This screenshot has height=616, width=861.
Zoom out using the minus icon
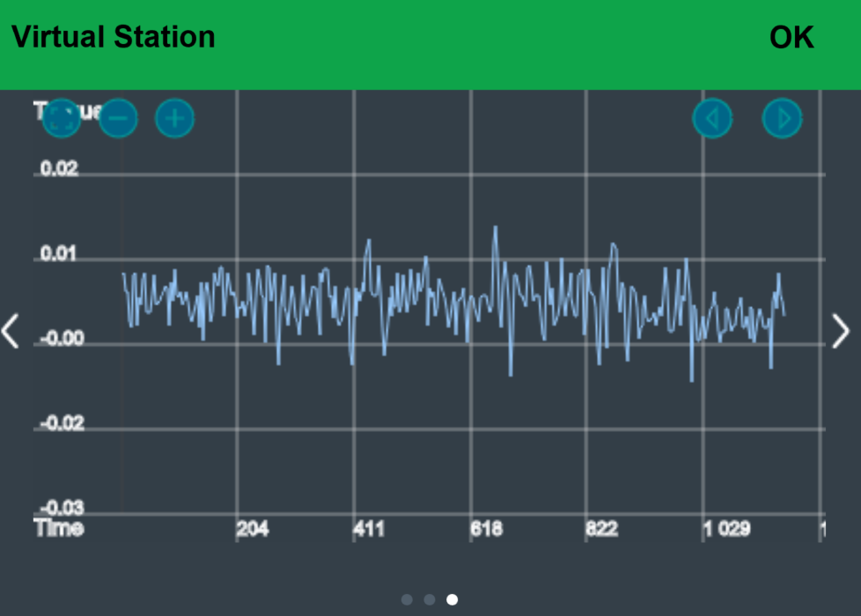pyautogui.click(x=118, y=118)
